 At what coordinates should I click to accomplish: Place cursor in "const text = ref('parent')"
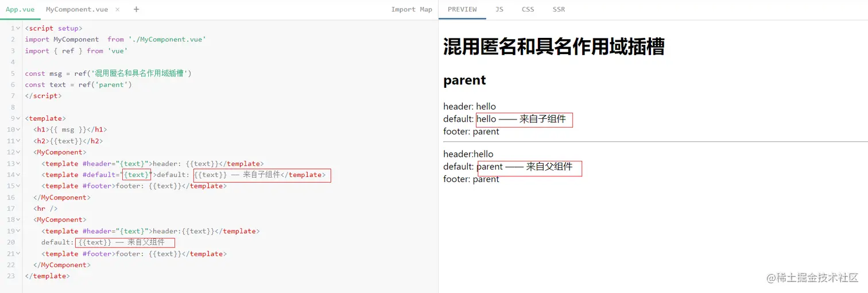coord(78,84)
